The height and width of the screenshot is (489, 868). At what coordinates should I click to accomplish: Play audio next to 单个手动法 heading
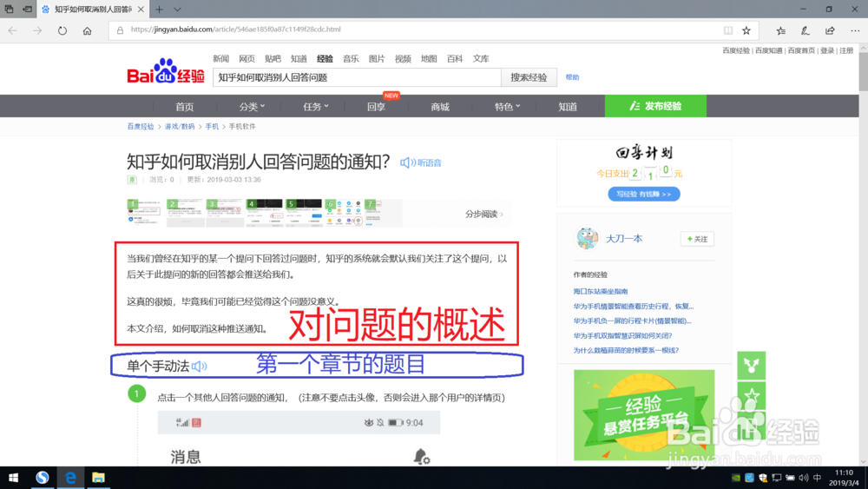point(200,366)
